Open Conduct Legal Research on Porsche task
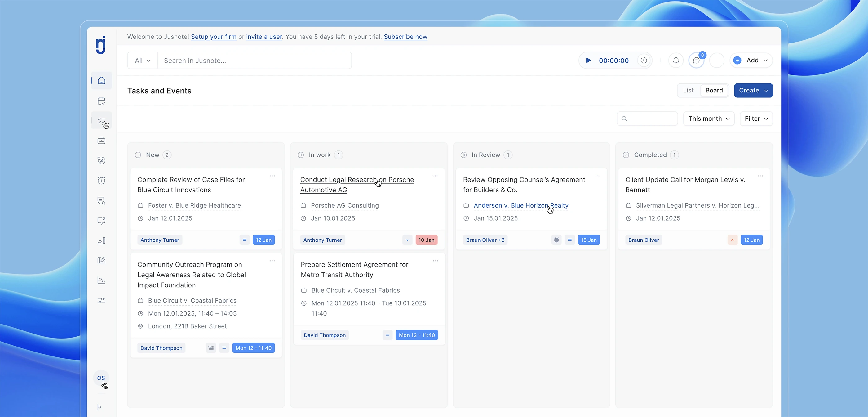868x417 pixels. [357, 185]
